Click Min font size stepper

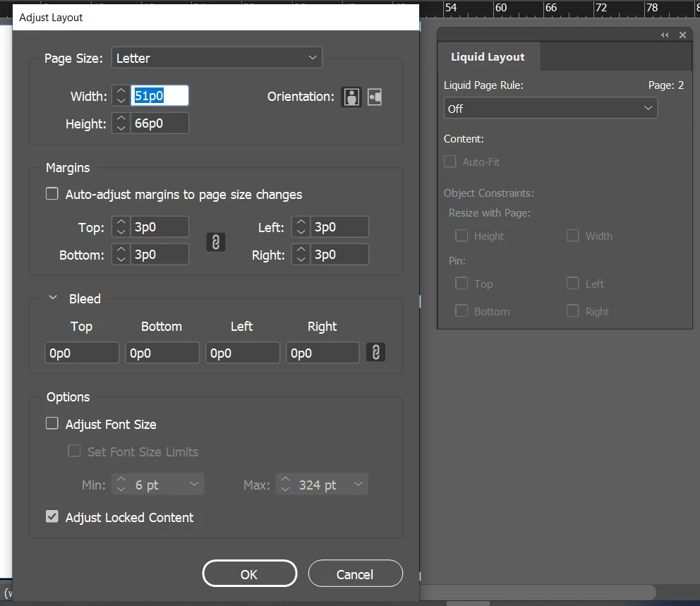(x=121, y=484)
